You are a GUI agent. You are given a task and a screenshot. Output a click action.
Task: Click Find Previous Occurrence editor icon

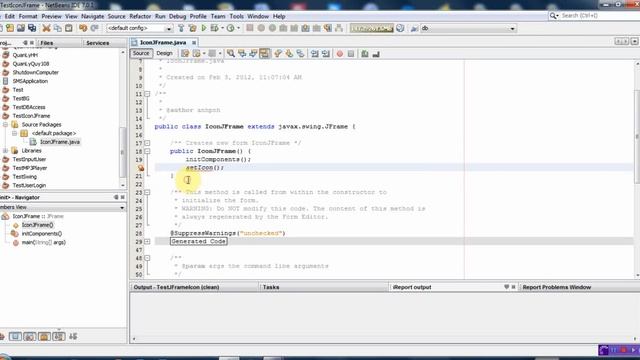click(242, 53)
